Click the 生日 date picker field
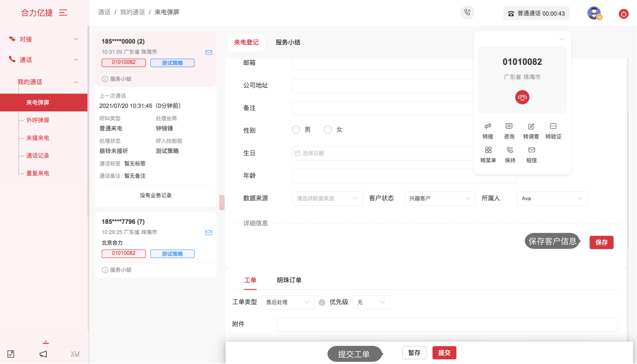This screenshot has width=637, height=364. click(383, 153)
